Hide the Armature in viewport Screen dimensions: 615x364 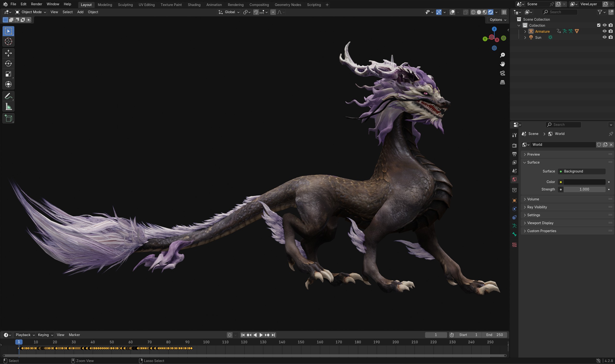(604, 31)
